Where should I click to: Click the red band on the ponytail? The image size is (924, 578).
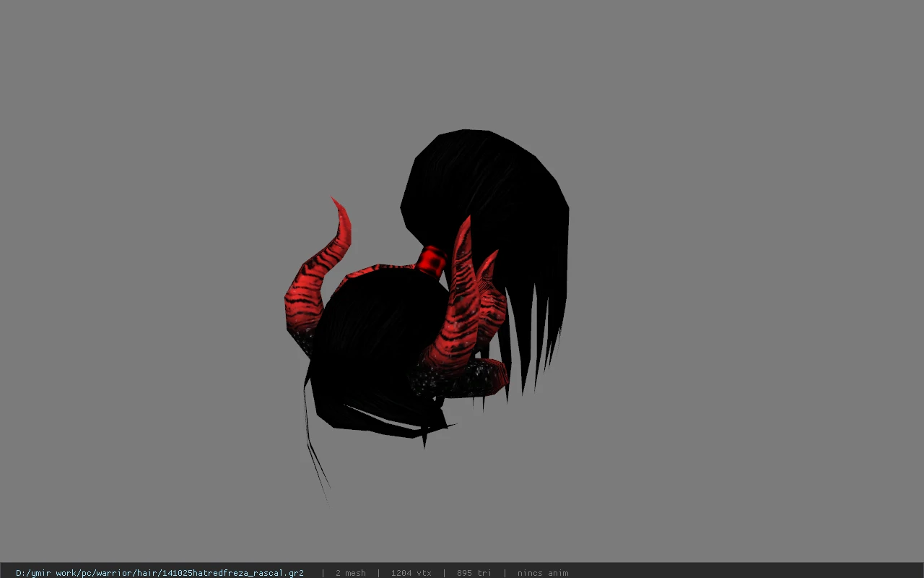point(432,261)
